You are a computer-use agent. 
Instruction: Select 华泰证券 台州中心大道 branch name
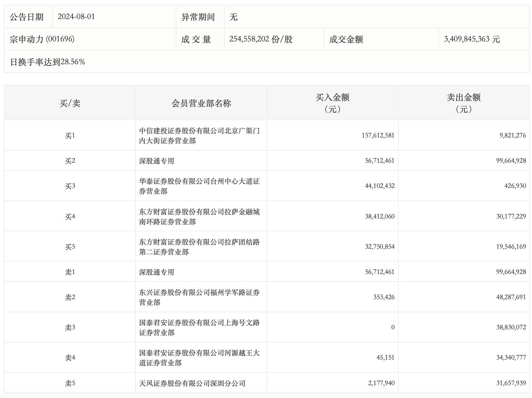click(x=199, y=186)
